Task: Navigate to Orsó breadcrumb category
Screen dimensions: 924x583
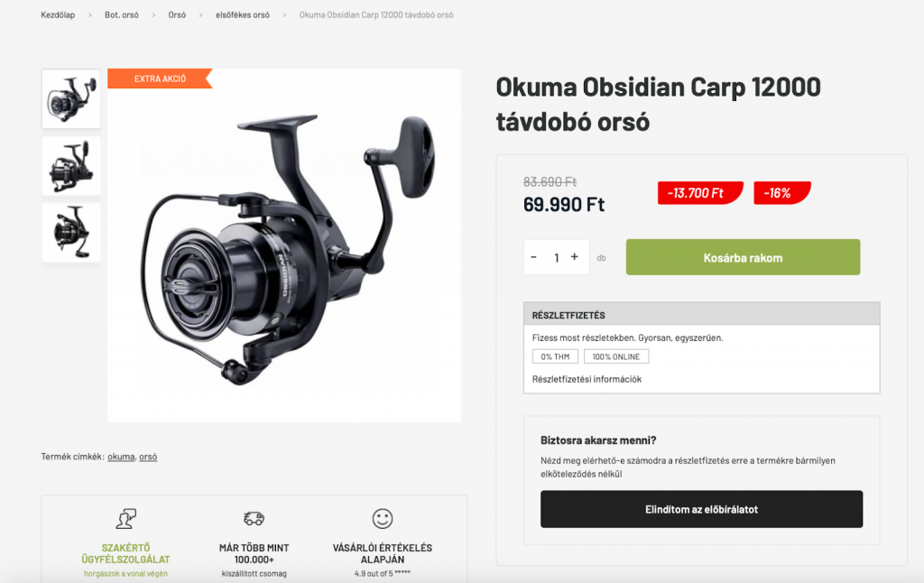Action: (x=177, y=14)
